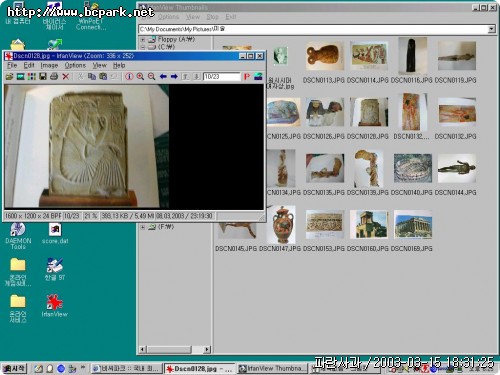Select thumbnail DSCN0135.JPG
This screenshot has height=375, width=500.
pos(325,168)
